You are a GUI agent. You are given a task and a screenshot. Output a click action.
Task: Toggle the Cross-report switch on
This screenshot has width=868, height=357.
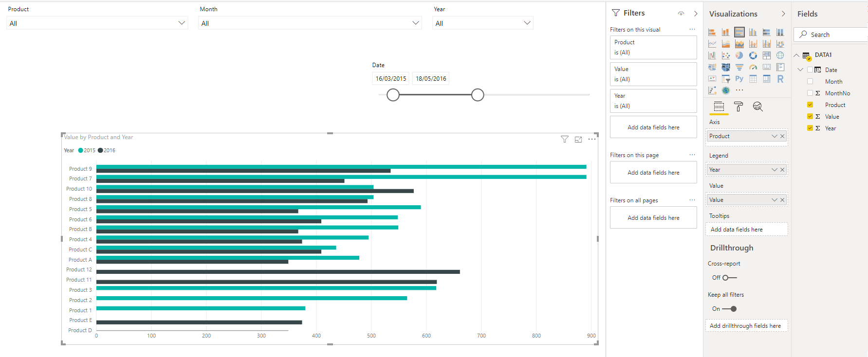(729, 278)
